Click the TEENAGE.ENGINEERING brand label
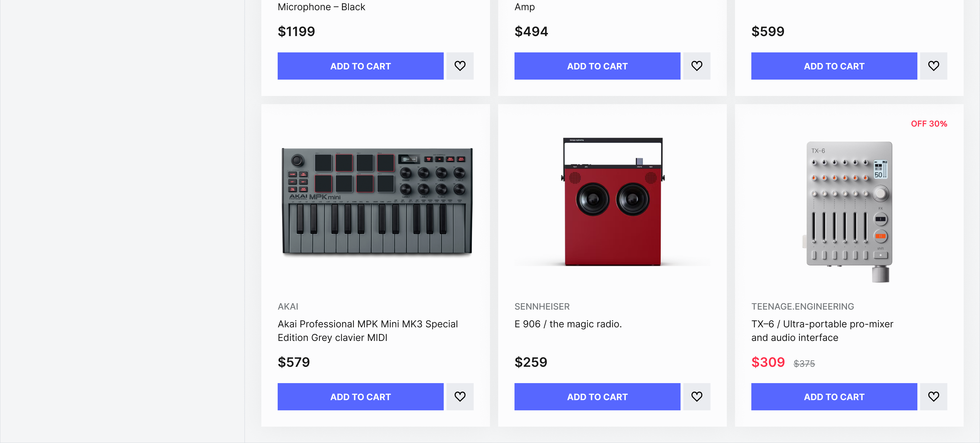 (x=802, y=307)
